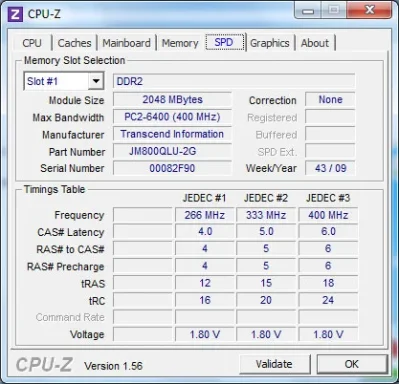The image size is (399, 384).
Task: Click the empty Buffered field
Action: 330,134
